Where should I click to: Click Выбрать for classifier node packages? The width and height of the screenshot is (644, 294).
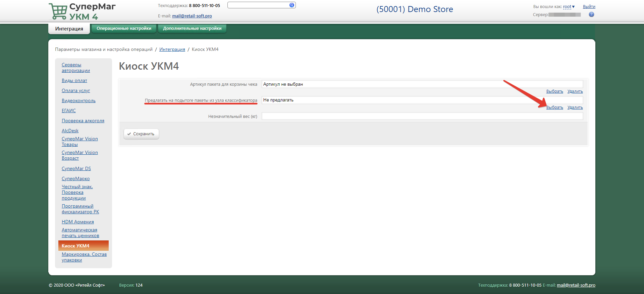click(554, 107)
